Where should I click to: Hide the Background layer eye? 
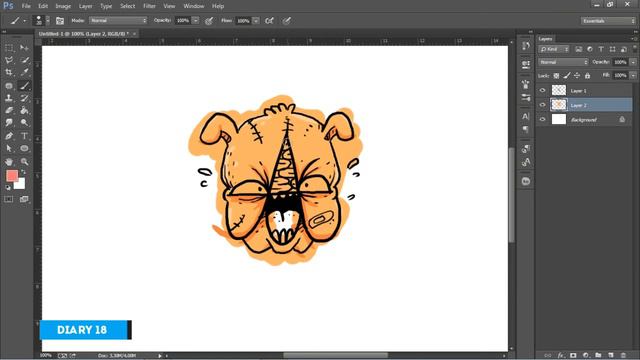[x=542, y=120]
